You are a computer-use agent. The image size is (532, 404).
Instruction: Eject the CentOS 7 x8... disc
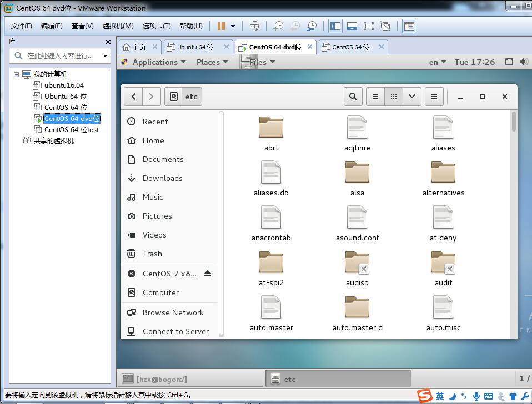pyautogui.click(x=208, y=274)
